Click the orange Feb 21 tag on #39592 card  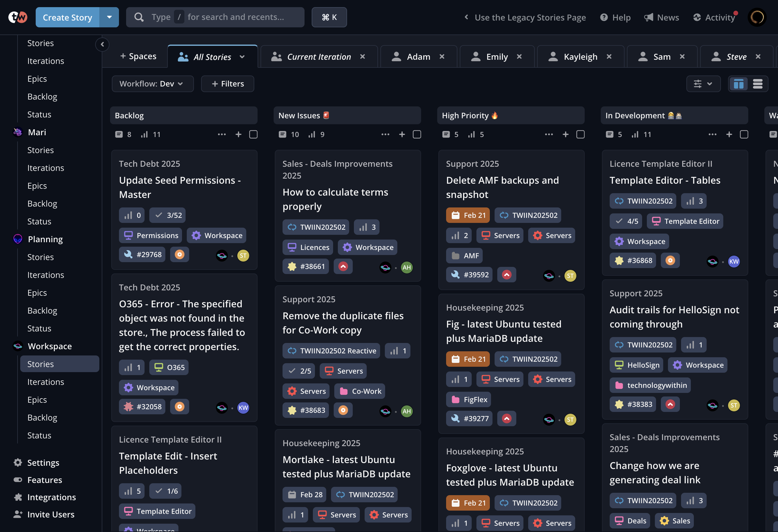tap(468, 215)
